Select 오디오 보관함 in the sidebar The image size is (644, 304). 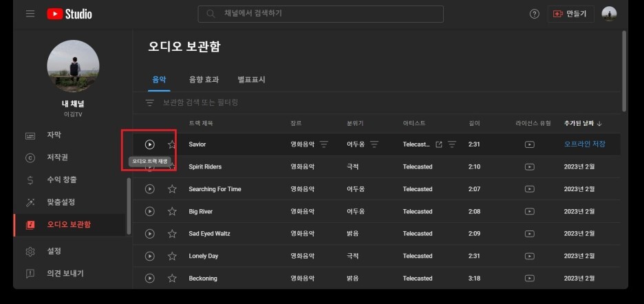tap(69, 225)
